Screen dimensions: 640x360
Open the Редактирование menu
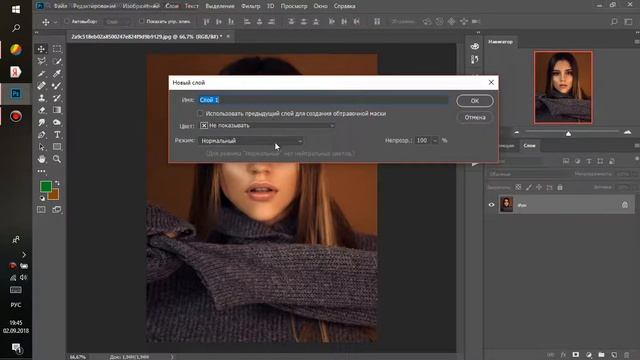94,6
